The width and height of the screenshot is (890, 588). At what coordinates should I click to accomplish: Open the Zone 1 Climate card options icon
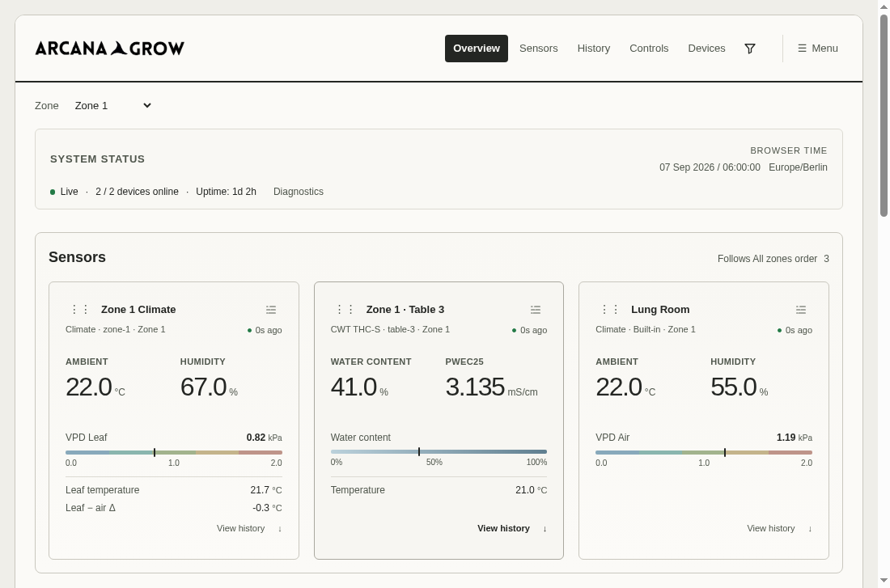[271, 310]
